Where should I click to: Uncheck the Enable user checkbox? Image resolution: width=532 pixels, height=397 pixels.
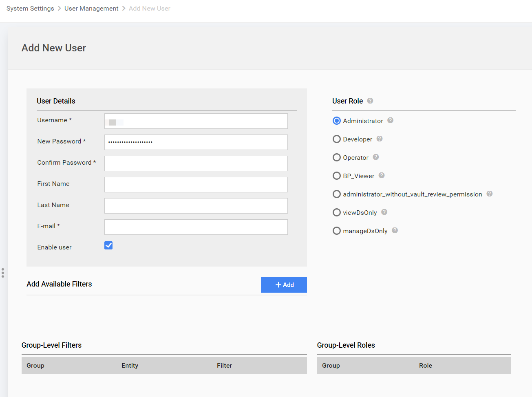108,245
